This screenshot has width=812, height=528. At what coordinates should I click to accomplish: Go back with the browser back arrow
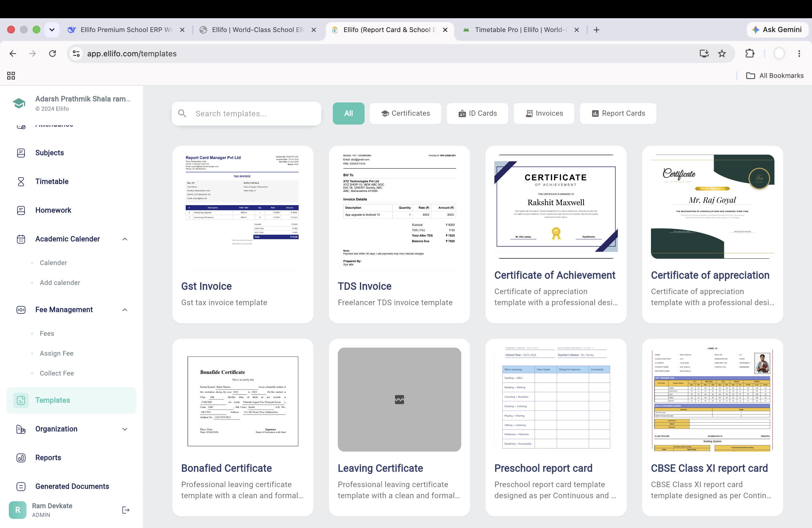tap(13, 54)
